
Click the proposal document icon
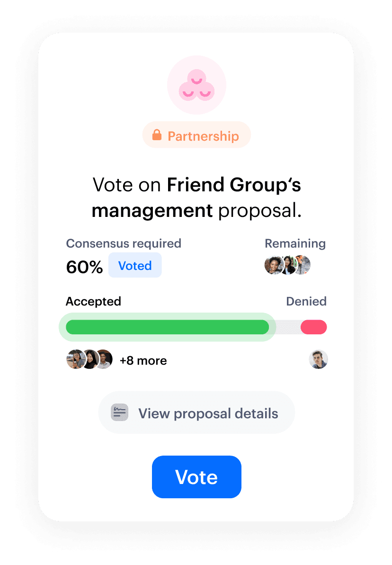click(119, 412)
